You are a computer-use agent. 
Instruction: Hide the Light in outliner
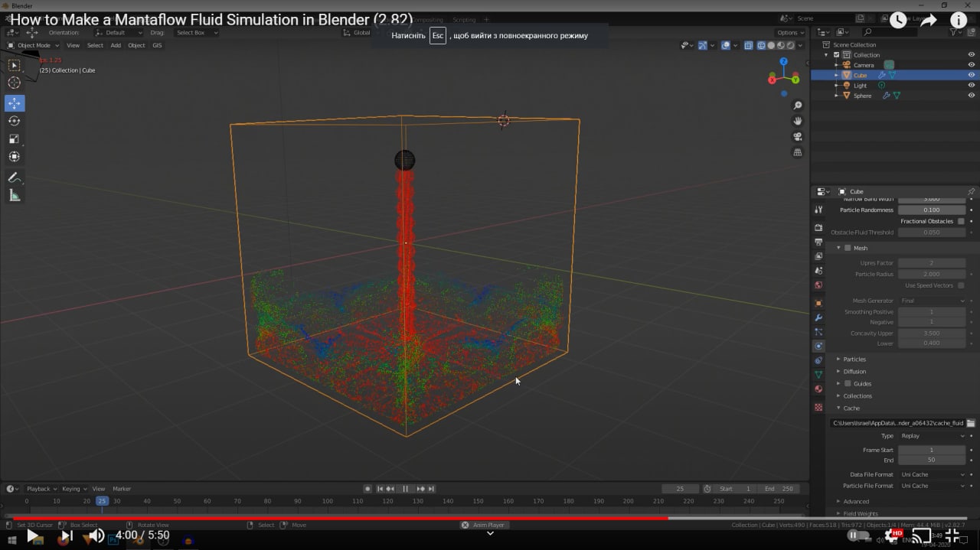pos(972,86)
